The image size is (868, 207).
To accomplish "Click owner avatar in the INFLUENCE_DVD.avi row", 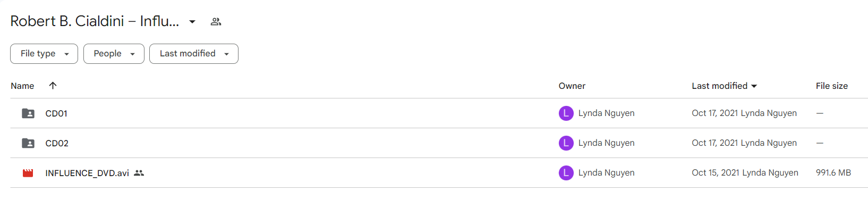I will tap(566, 173).
